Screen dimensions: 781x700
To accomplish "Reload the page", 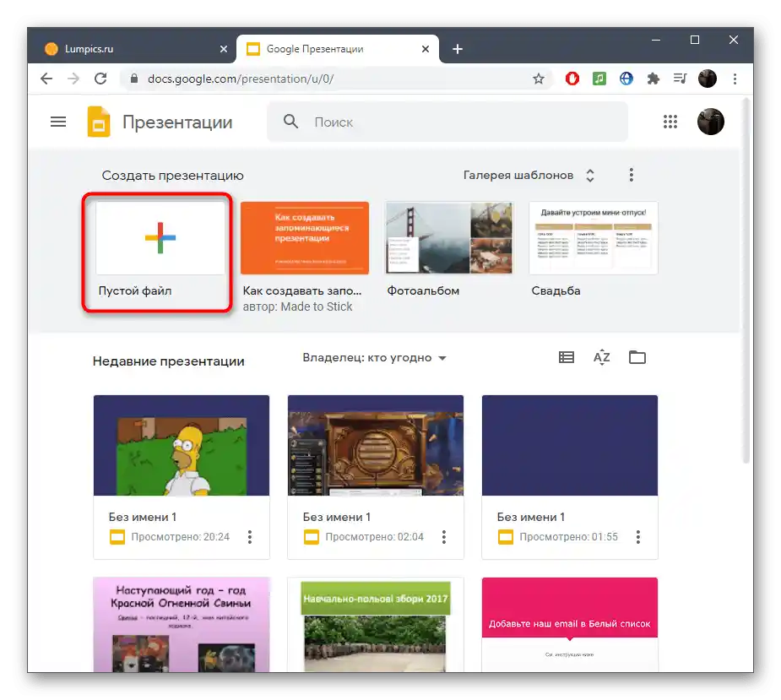I will [100, 79].
